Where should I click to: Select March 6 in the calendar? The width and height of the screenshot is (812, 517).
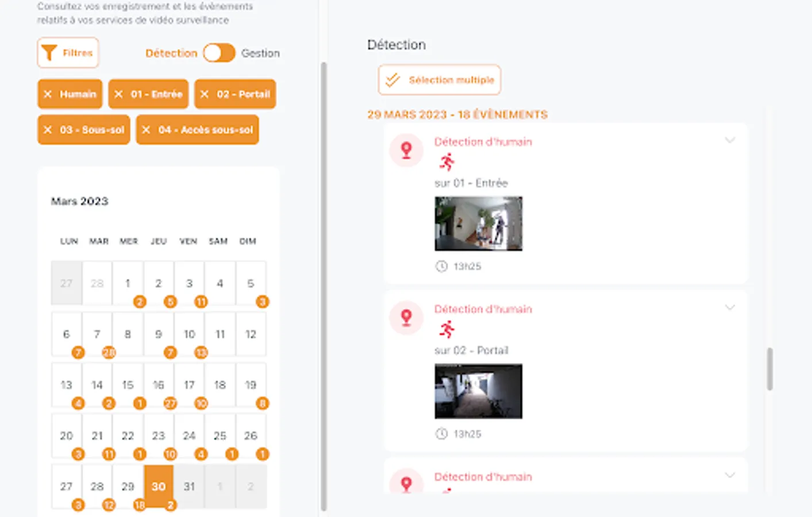(67, 334)
